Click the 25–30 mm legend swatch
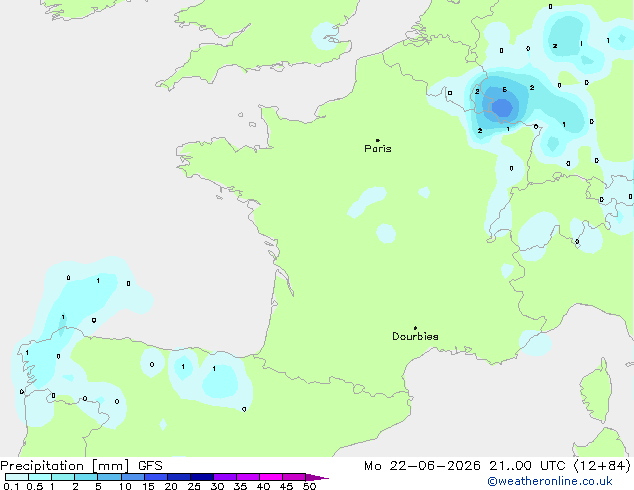This screenshot has height=490, width=634. (201, 477)
